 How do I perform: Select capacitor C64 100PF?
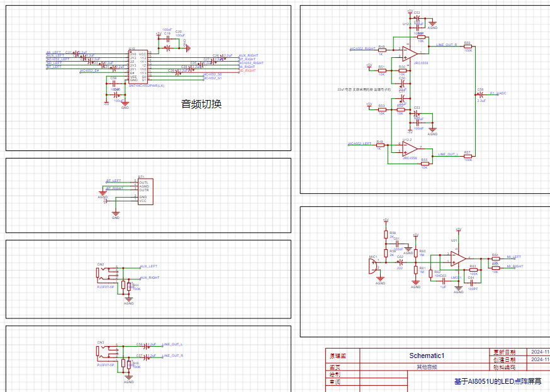(x=472, y=283)
